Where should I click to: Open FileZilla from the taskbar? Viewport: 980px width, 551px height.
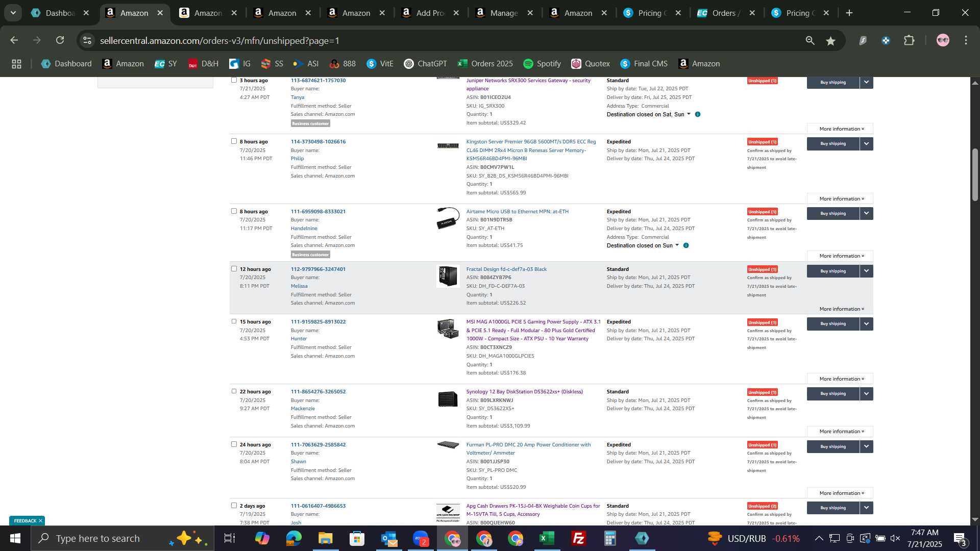pyautogui.click(x=578, y=538)
